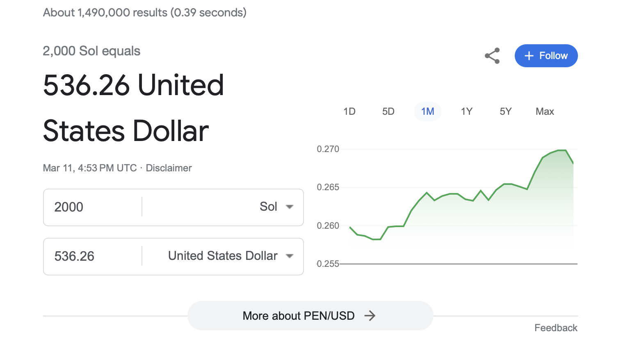Select the 5D chart range

coord(388,111)
